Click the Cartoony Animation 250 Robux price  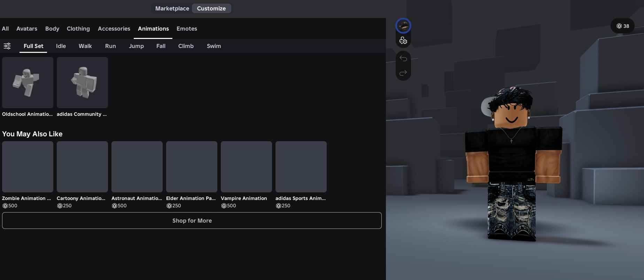tap(64, 206)
